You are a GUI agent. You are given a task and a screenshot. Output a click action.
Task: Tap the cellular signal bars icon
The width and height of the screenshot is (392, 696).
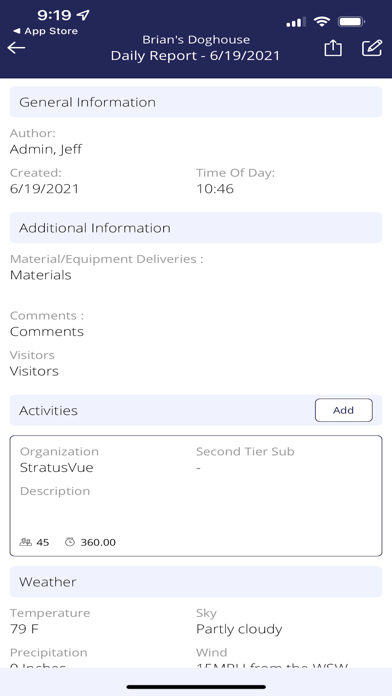[296, 22]
